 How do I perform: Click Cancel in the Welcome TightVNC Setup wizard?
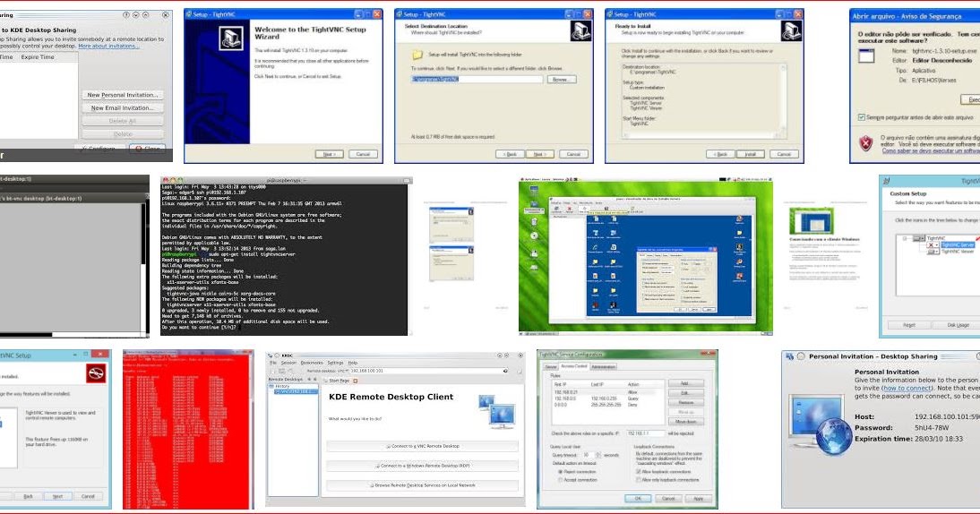[363, 154]
